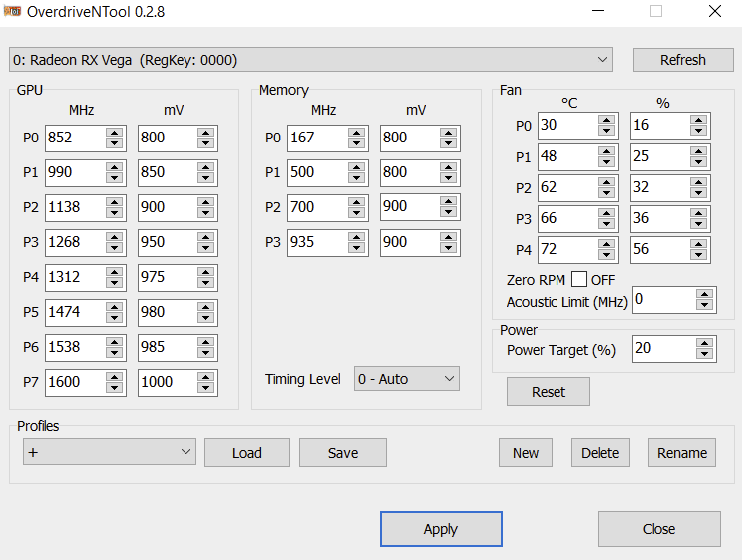Image resolution: width=742 pixels, height=560 pixels.
Task: Open the Radeon RX Vega device dropdown
Action: click(x=311, y=60)
